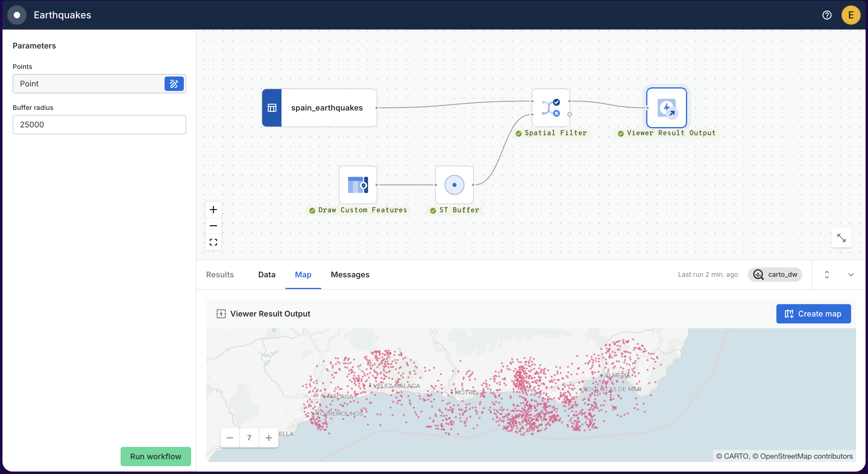Increase map zoom level with plus

pos(268,437)
